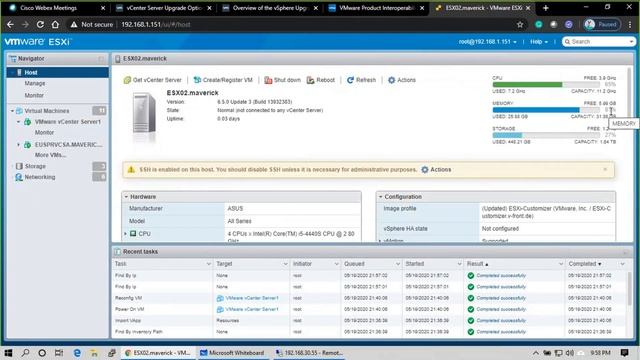Screen dimensions: 640x360
Task: Open Monitor under VMware vCenter Server1
Action: click(44, 133)
